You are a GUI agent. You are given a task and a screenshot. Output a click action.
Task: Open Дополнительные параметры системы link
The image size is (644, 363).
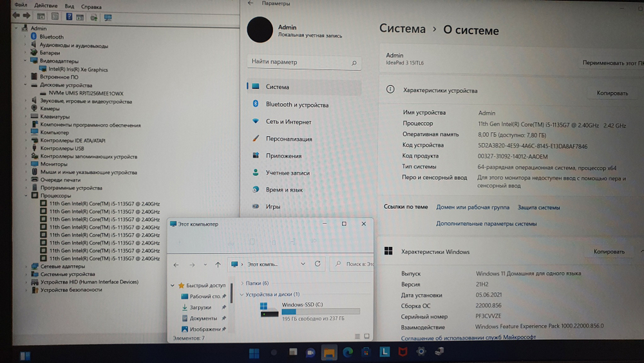486,224
